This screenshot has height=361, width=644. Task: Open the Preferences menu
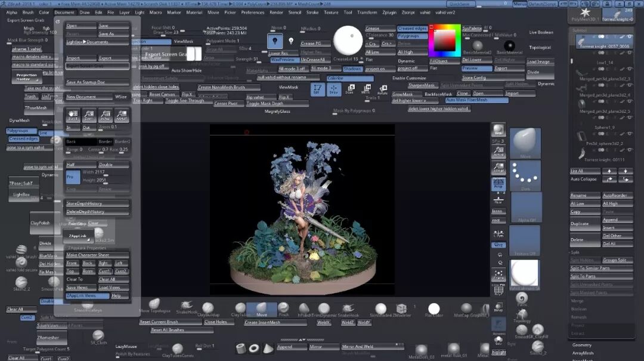point(252,13)
